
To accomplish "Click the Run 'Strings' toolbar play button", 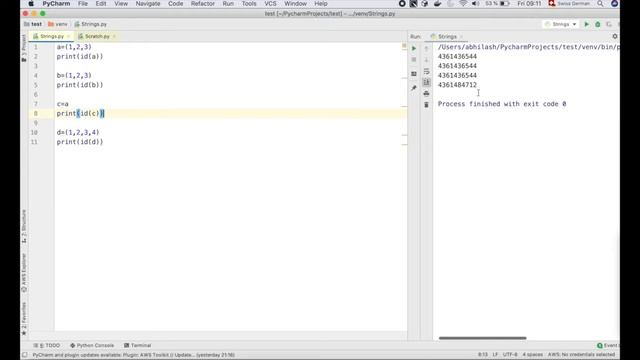I will [x=587, y=24].
